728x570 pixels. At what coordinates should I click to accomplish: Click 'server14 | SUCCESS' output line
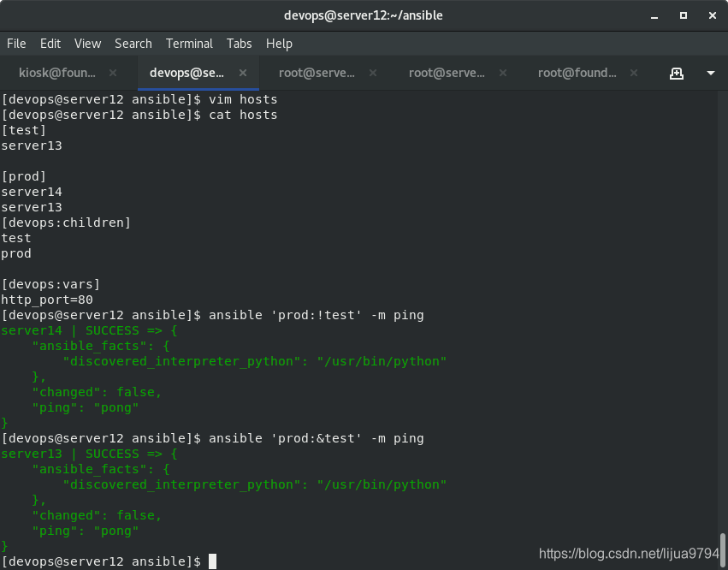pos(89,330)
